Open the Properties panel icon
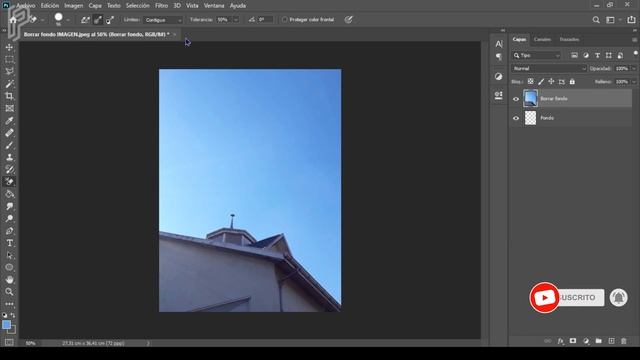640x360 pixels. point(499,95)
